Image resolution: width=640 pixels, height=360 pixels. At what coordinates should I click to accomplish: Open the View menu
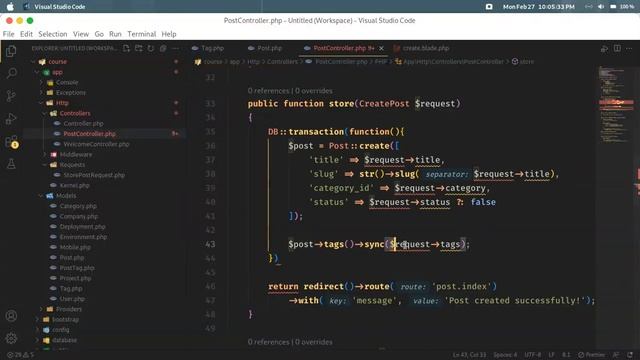coord(81,34)
